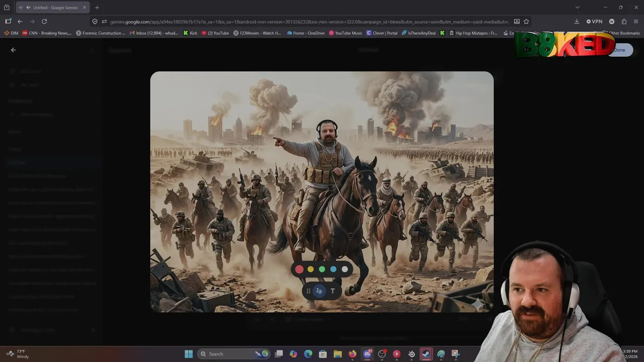Screen dimensions: 644x362
Task: Open Discord from the taskbar
Action: click(x=367, y=354)
